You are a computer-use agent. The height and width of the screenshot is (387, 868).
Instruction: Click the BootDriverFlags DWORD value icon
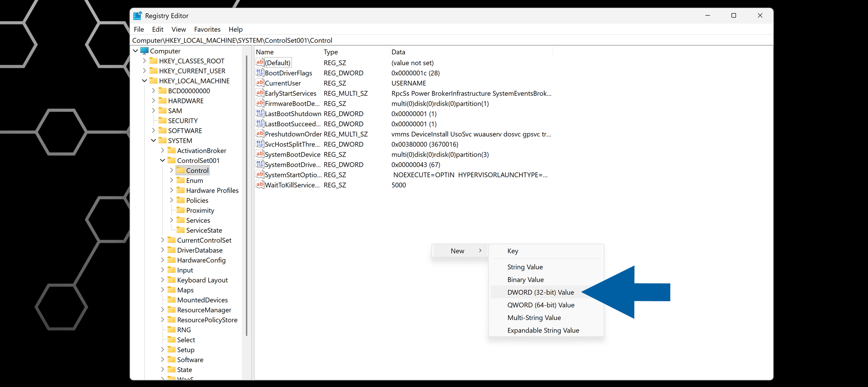pos(260,73)
